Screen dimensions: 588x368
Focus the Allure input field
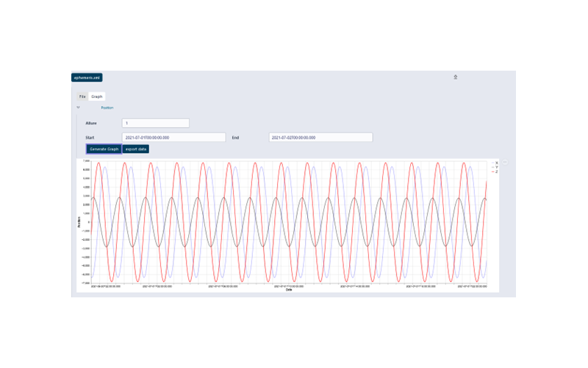pos(156,123)
